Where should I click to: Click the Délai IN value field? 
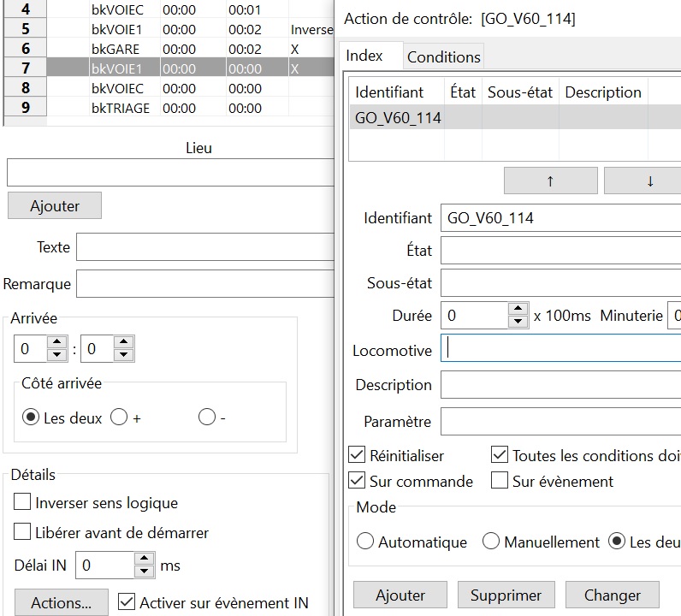point(104,566)
